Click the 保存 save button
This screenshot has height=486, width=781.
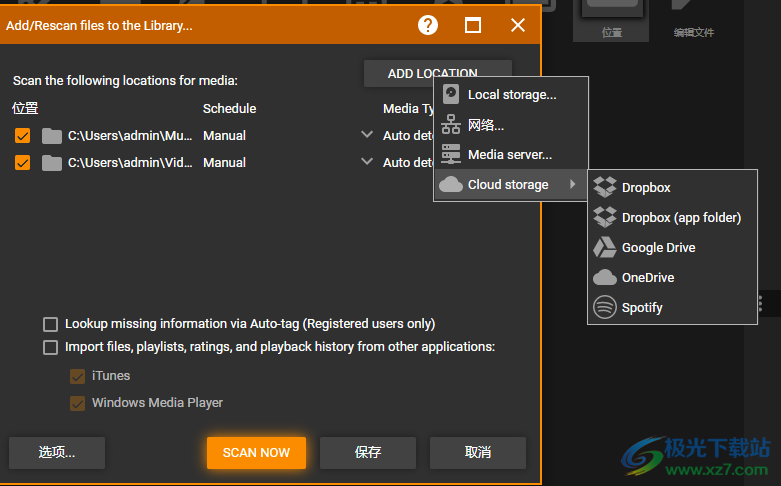(x=368, y=452)
